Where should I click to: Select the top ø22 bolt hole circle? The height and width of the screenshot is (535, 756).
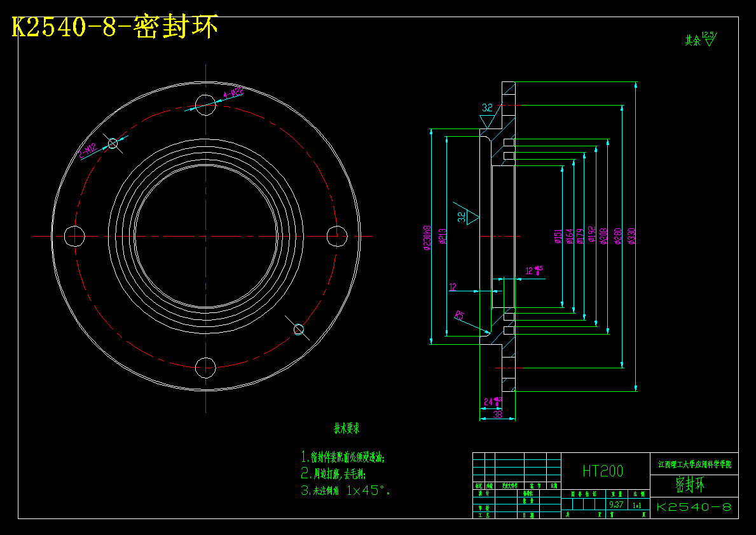205,105
